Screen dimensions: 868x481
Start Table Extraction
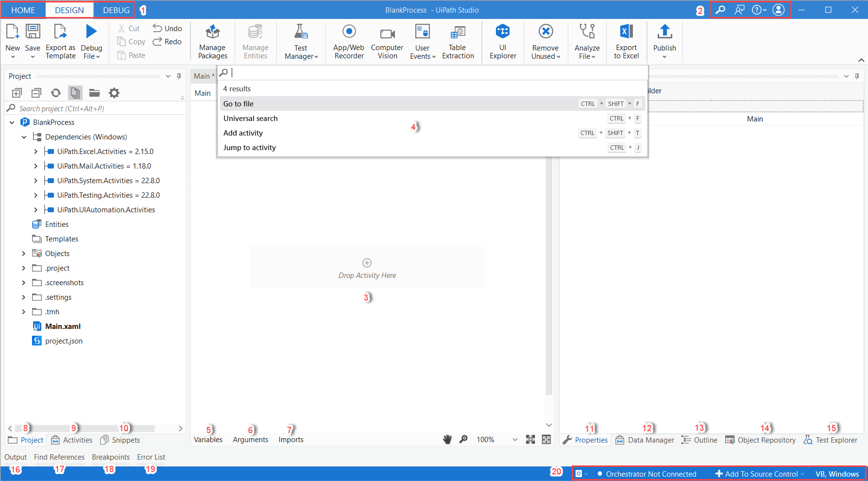[x=457, y=42]
